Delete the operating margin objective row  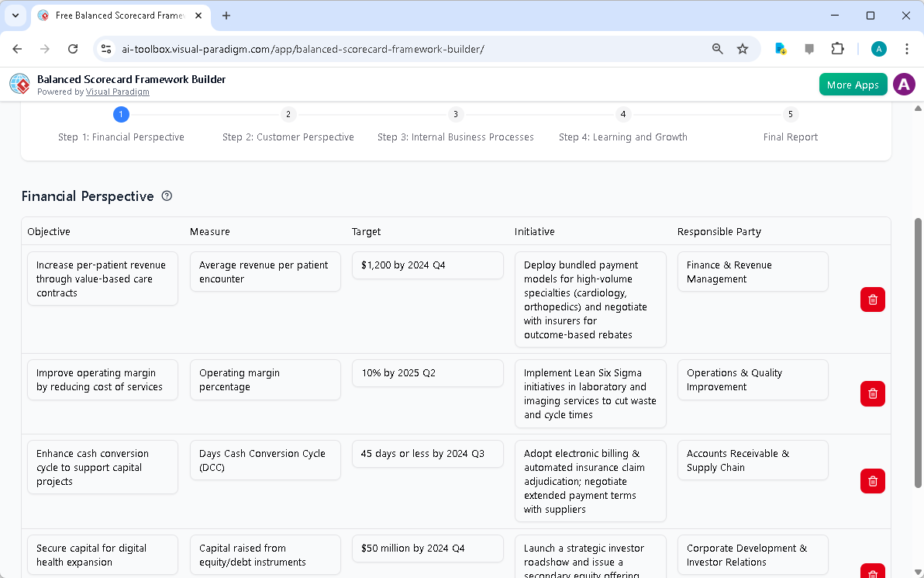pos(872,393)
